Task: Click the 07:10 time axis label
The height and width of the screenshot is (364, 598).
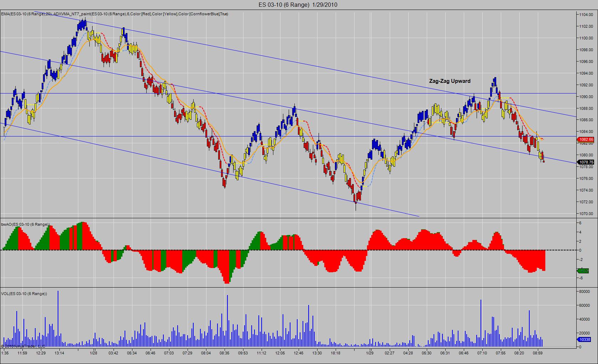Action: point(482,353)
